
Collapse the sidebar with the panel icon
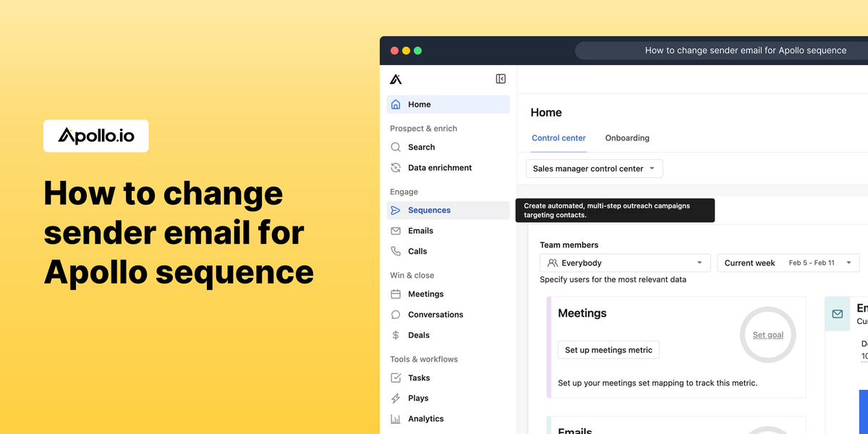click(501, 78)
